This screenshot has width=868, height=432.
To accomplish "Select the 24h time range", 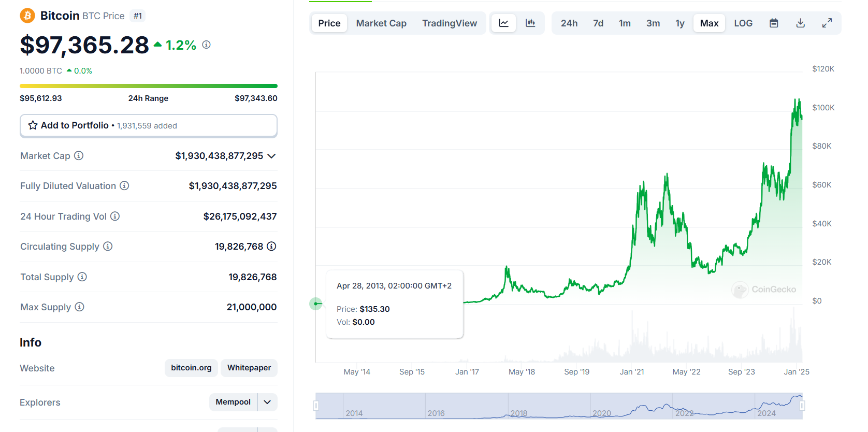I will 569,23.
